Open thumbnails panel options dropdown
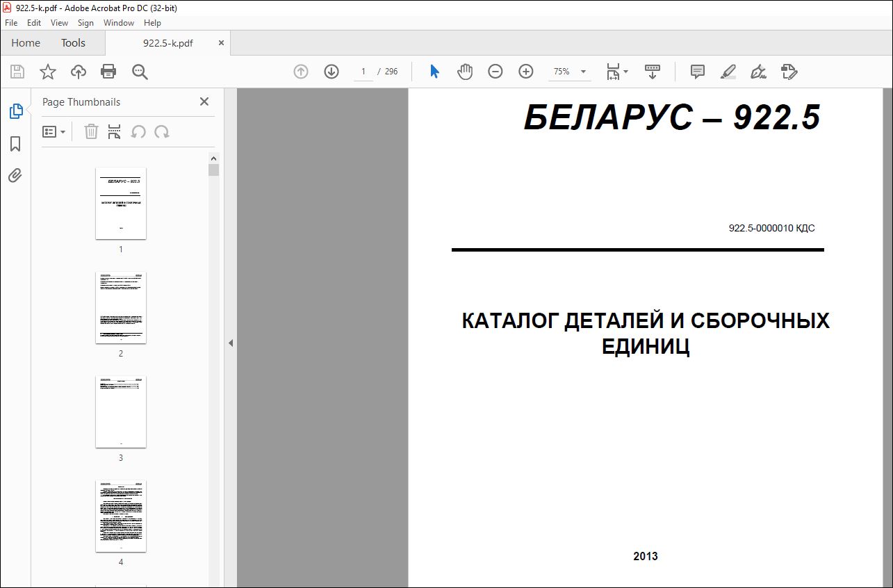 pos(54,131)
